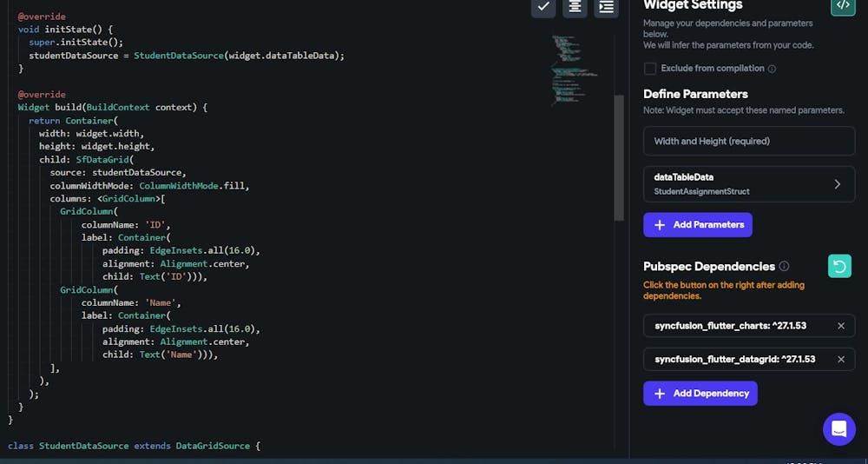Click the 'width: widget.width,' line
The height and width of the screenshot is (464, 868).
tap(91, 134)
